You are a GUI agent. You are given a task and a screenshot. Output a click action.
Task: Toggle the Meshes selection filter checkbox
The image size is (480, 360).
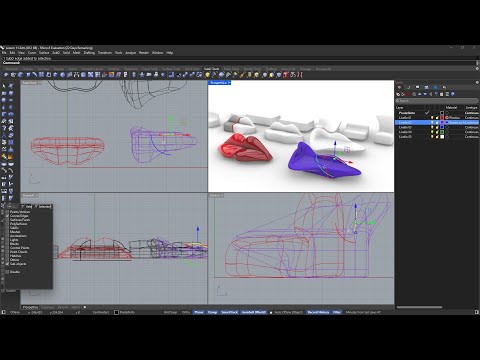click(7, 232)
